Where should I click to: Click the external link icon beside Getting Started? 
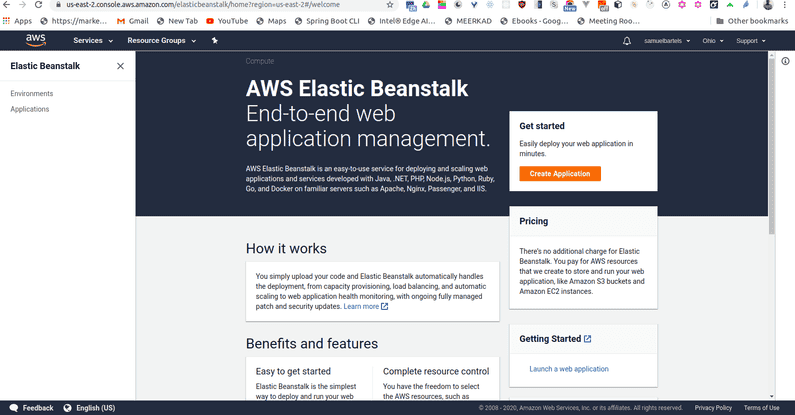click(x=587, y=339)
